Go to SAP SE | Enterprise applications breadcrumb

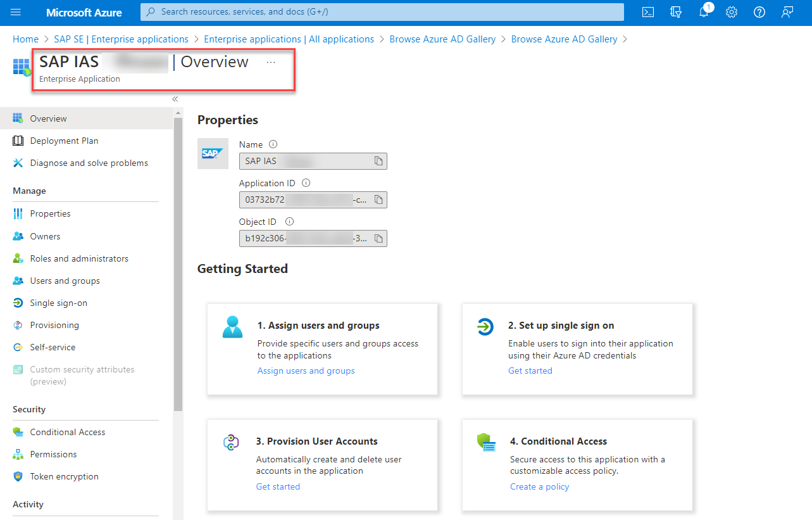(x=121, y=39)
